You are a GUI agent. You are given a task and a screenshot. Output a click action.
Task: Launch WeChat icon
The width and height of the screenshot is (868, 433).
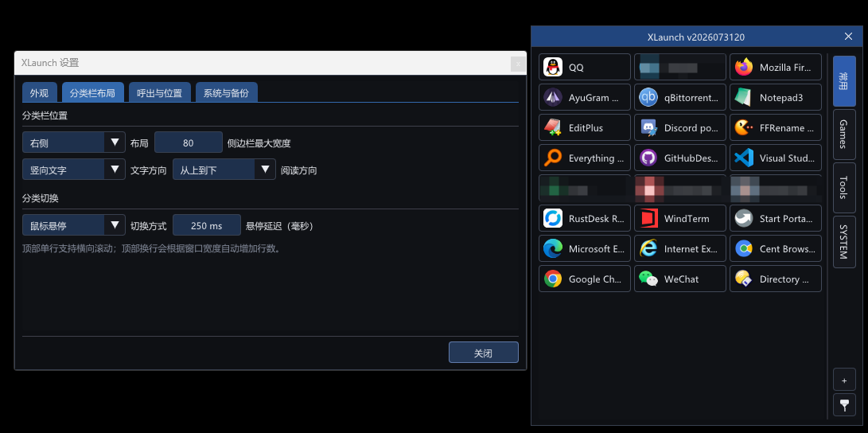(x=648, y=279)
